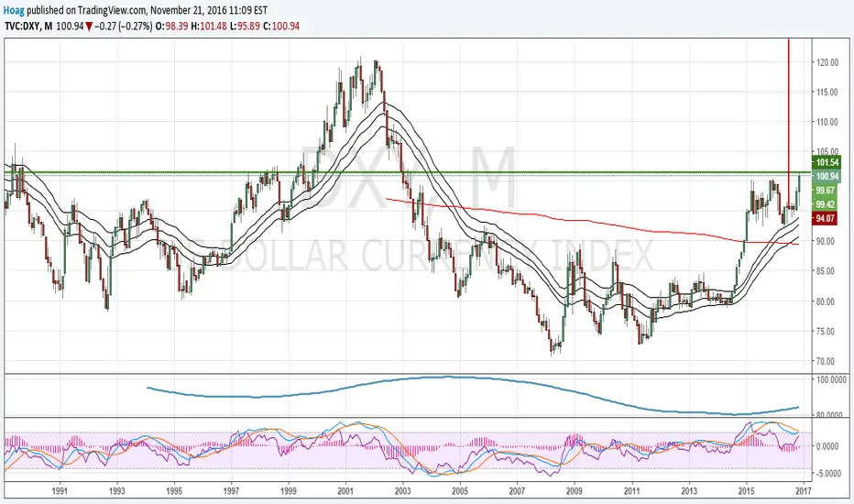Click the H:101.48 high value
This screenshot has height=504, width=854.
coord(209,26)
